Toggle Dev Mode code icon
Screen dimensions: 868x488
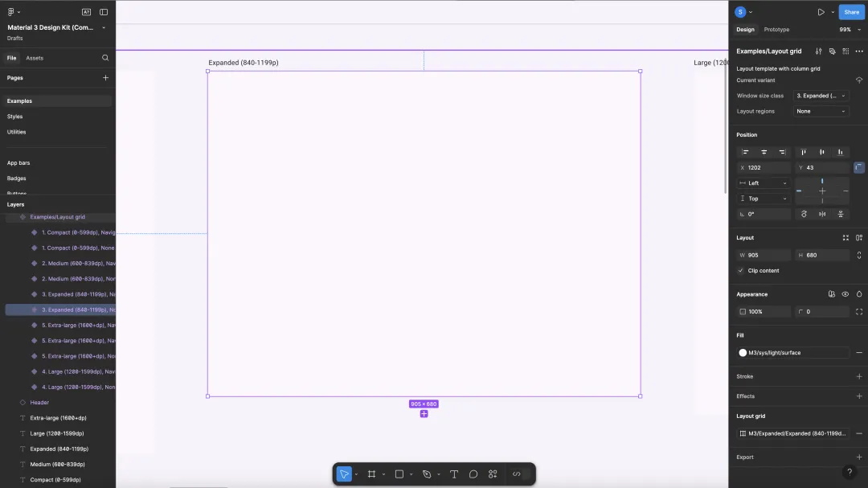pyautogui.click(x=517, y=474)
